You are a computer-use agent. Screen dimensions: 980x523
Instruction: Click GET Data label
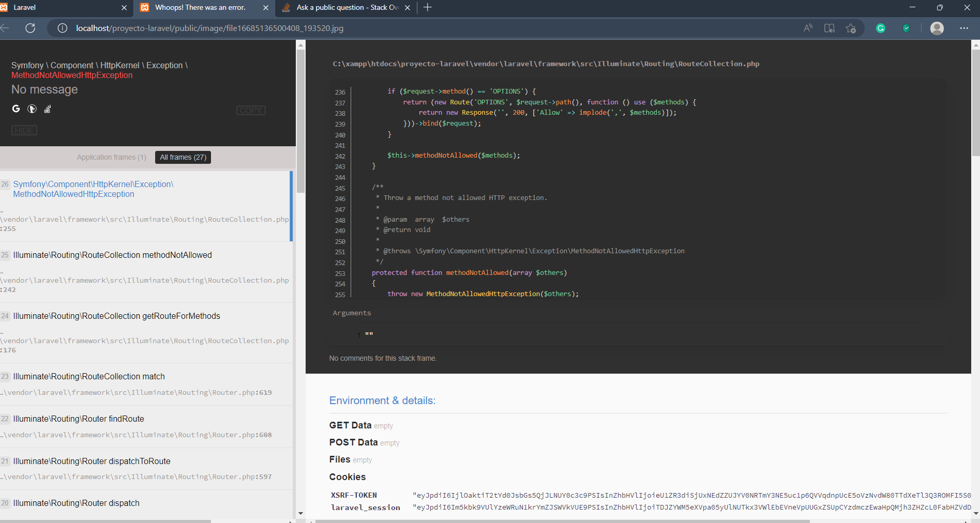point(350,425)
